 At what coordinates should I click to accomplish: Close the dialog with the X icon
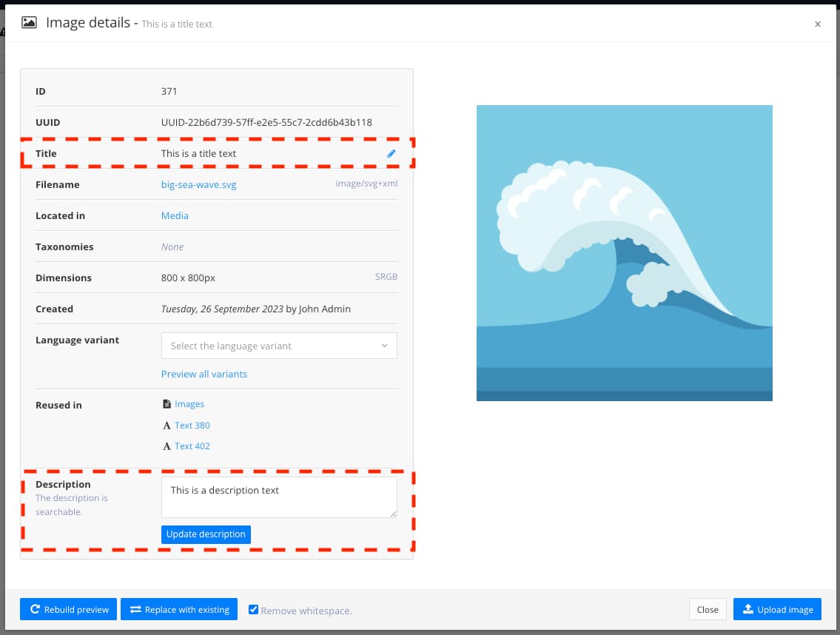coord(818,24)
